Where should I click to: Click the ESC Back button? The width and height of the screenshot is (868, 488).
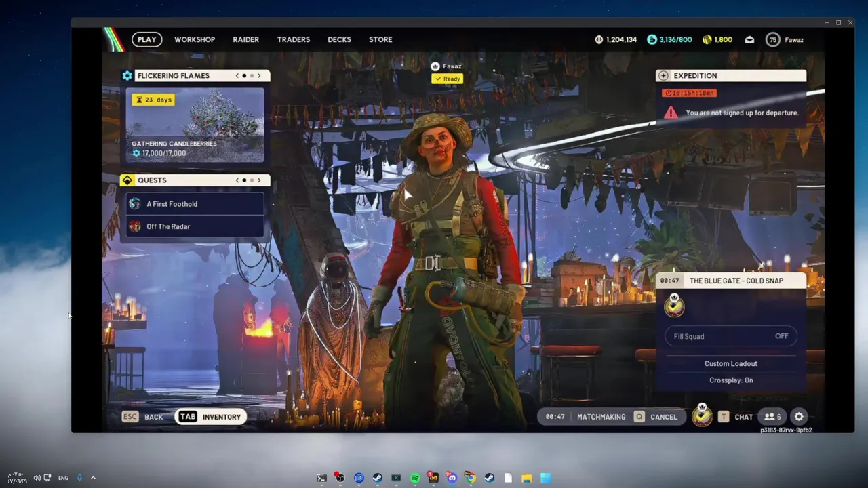pyautogui.click(x=142, y=417)
